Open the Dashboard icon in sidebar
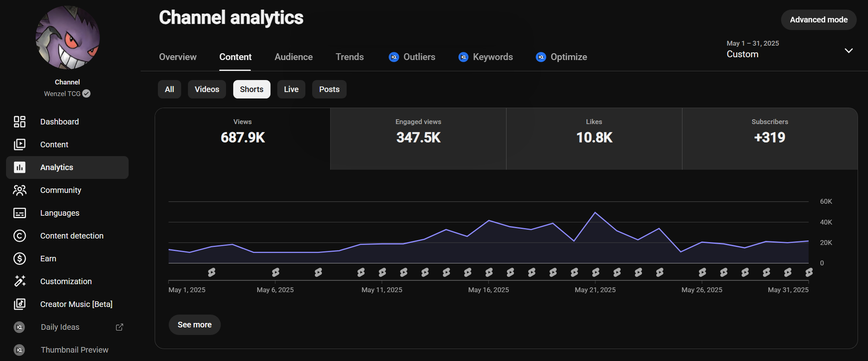The image size is (868, 361). coord(20,122)
